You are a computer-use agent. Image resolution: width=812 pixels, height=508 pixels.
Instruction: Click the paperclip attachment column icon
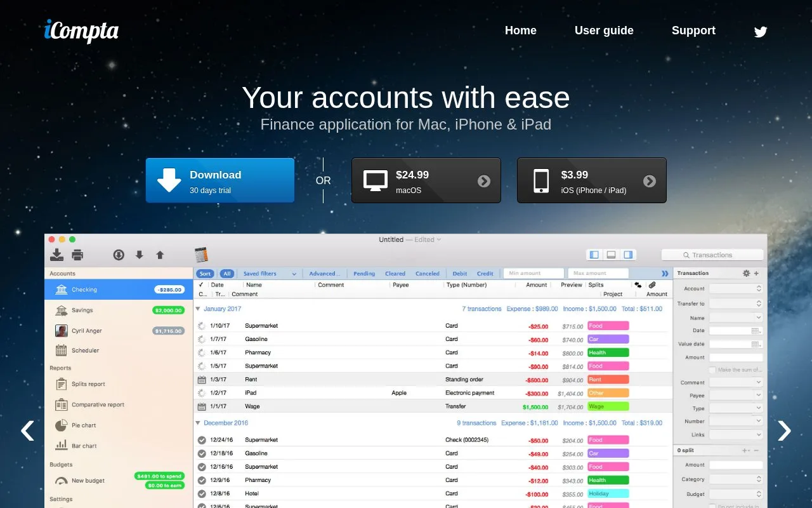pyautogui.click(x=652, y=285)
